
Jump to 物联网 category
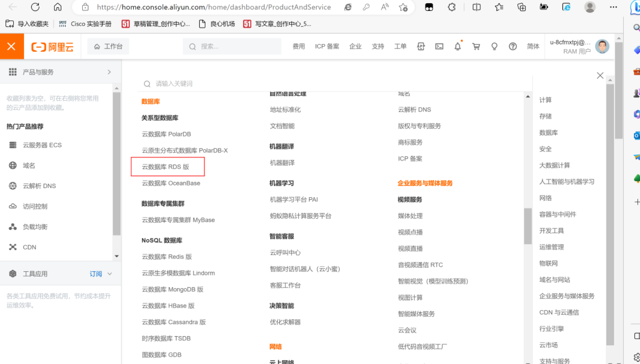[548, 263]
